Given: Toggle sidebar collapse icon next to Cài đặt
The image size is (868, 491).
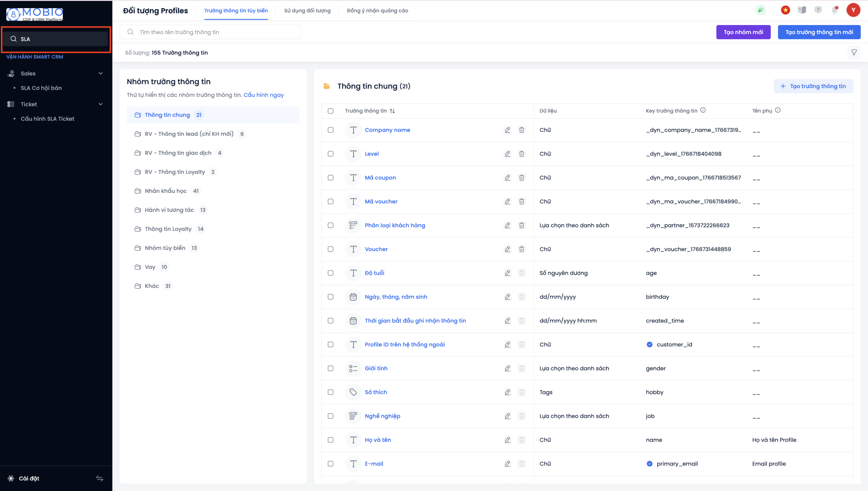Looking at the screenshot, I should (99, 478).
